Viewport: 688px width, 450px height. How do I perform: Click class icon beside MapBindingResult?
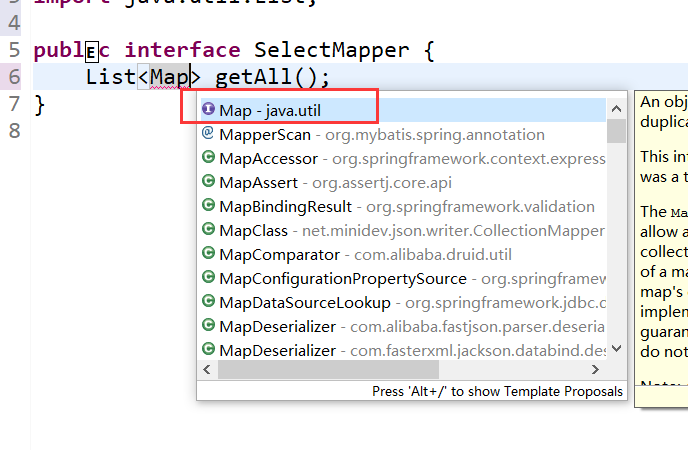[208, 204]
